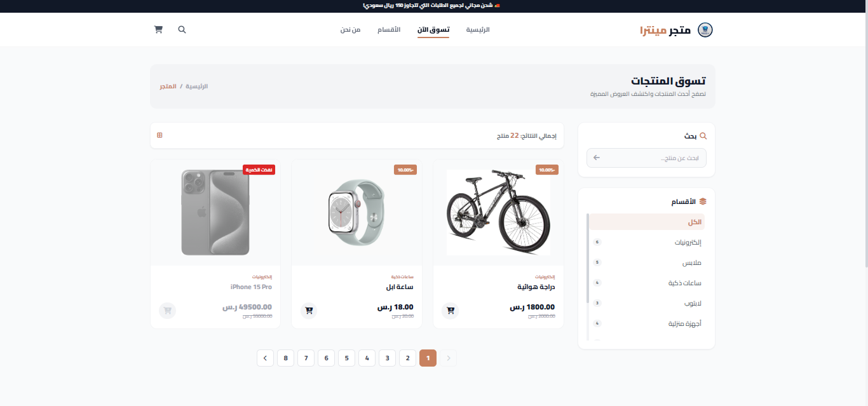Open الرئيسية in the top navigation
This screenshot has width=868, height=406.
click(x=478, y=30)
